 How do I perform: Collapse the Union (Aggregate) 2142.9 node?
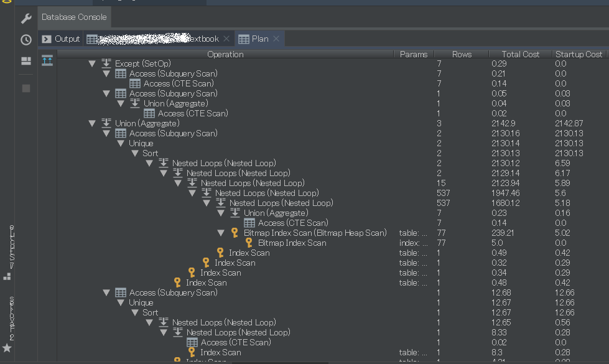click(92, 124)
